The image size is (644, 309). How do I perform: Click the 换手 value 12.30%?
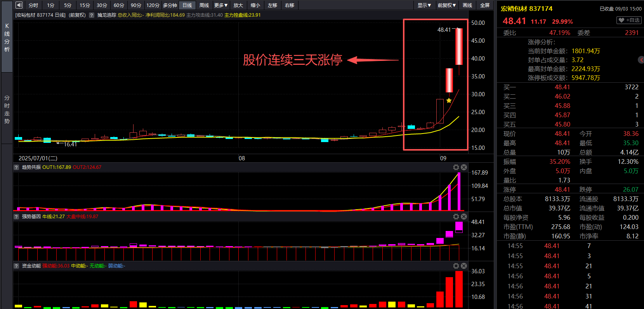click(x=628, y=162)
